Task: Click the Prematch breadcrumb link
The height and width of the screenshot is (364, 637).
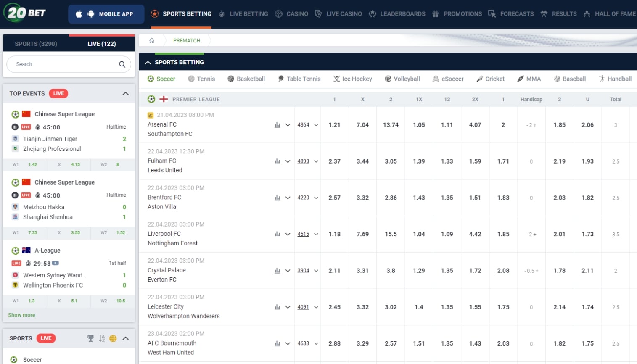Action: [x=187, y=40]
